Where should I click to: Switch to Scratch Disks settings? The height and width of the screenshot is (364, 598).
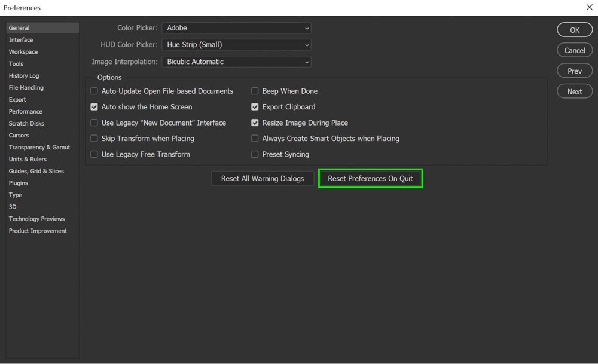click(26, 123)
